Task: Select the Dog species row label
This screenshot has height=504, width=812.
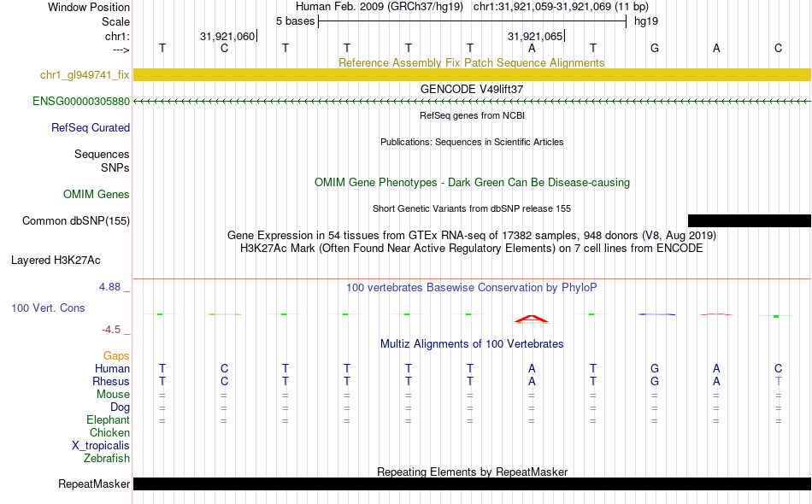Action: [x=120, y=407]
